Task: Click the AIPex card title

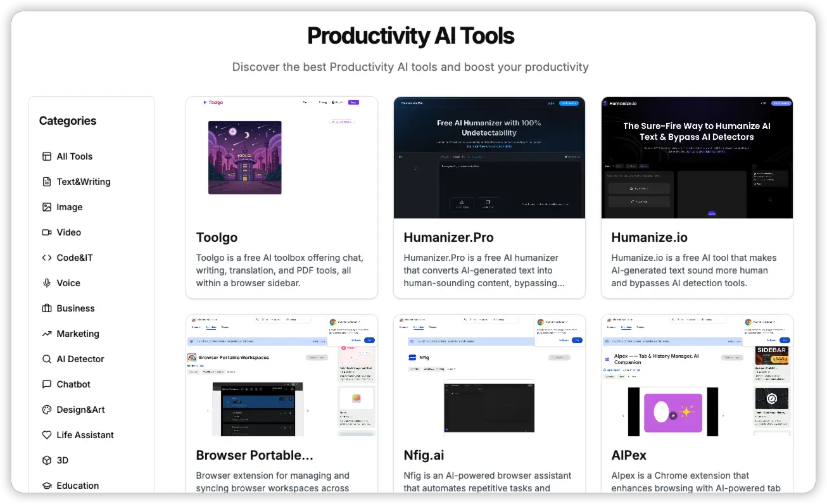Action: tap(629, 455)
